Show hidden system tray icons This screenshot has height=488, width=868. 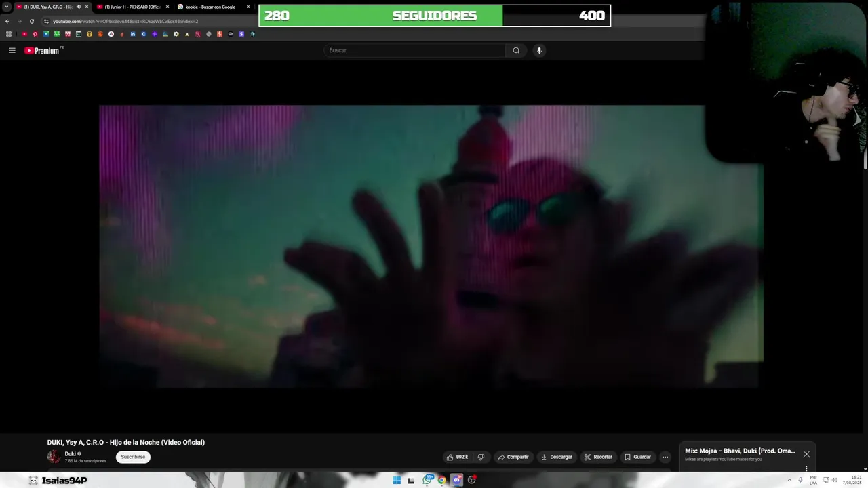coord(789,481)
